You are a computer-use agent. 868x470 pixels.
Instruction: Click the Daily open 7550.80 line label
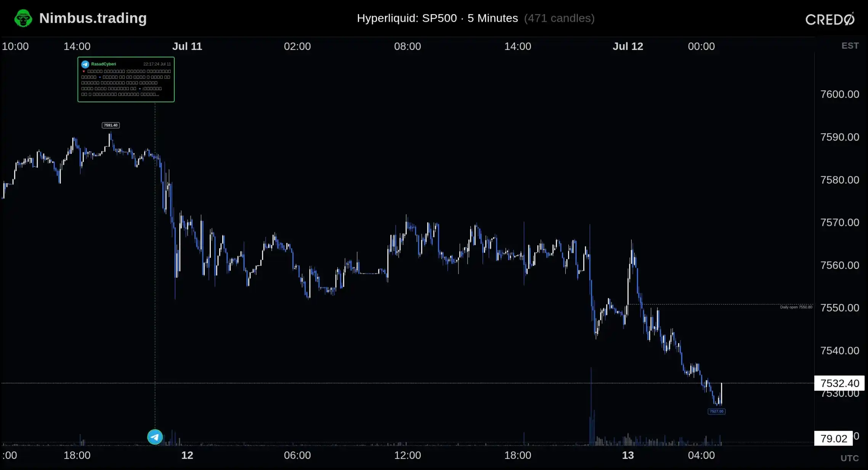[x=796, y=307]
